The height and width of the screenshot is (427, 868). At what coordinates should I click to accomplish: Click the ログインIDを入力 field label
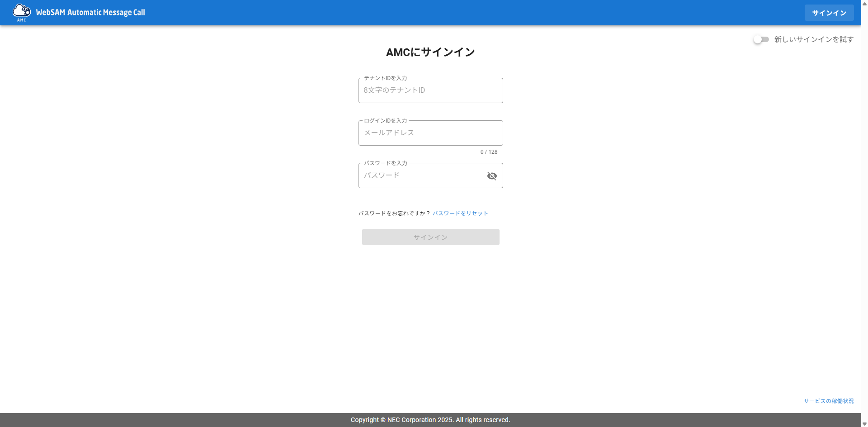pyautogui.click(x=385, y=121)
